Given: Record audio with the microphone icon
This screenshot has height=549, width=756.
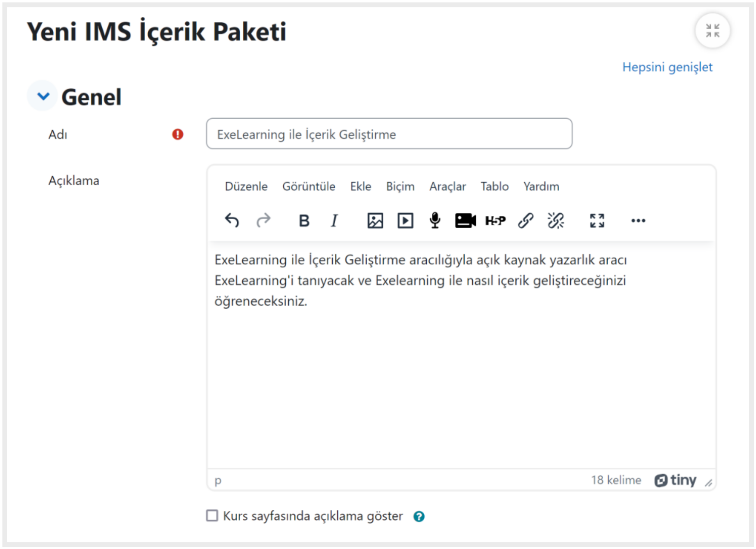Looking at the screenshot, I should (435, 221).
